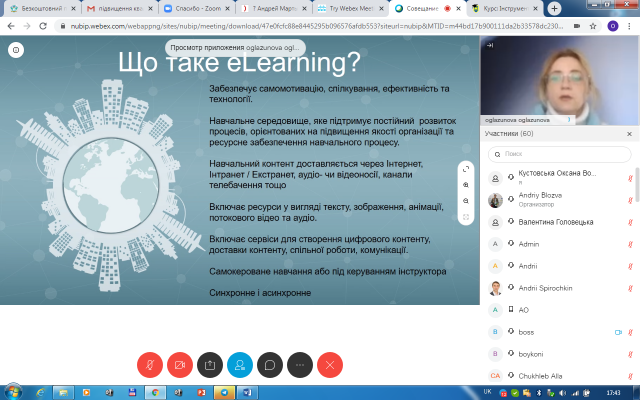This screenshot has height=400, width=640.
Task: Click the 'Просмотр приложения' sharing label
Action: click(x=235, y=48)
